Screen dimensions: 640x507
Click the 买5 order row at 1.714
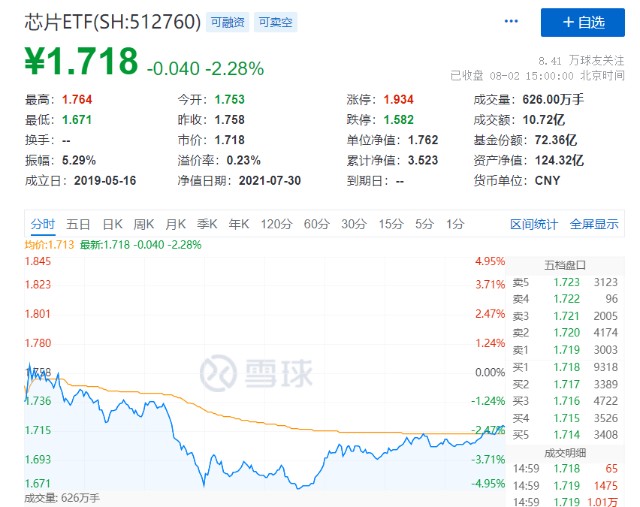pyautogui.click(x=565, y=435)
